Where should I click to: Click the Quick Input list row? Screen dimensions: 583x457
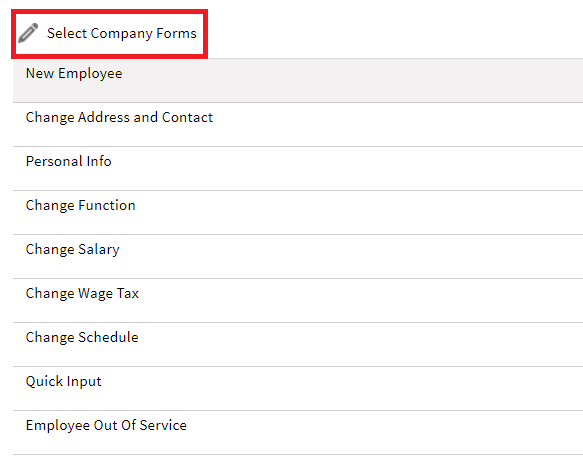[x=298, y=388]
